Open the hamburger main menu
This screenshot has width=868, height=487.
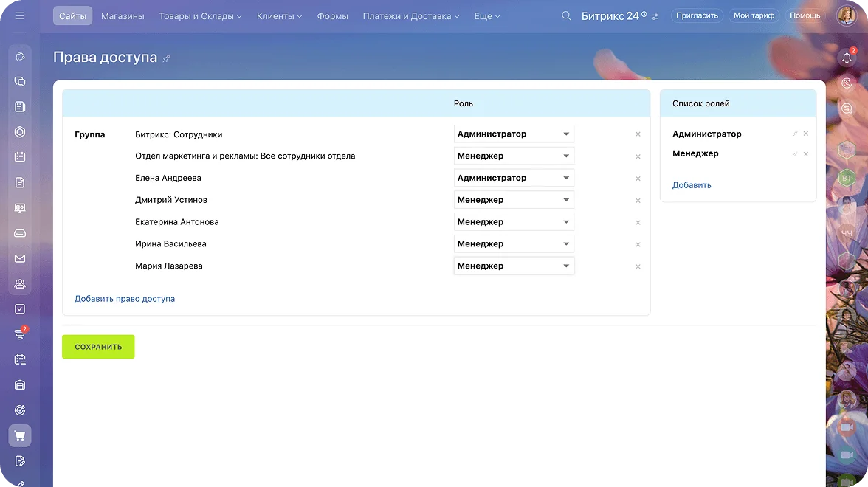click(20, 15)
